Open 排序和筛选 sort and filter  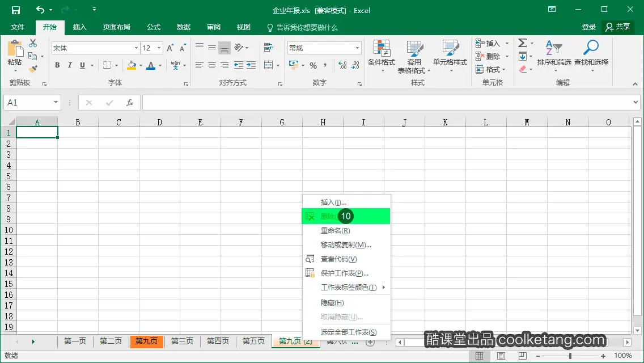click(554, 56)
